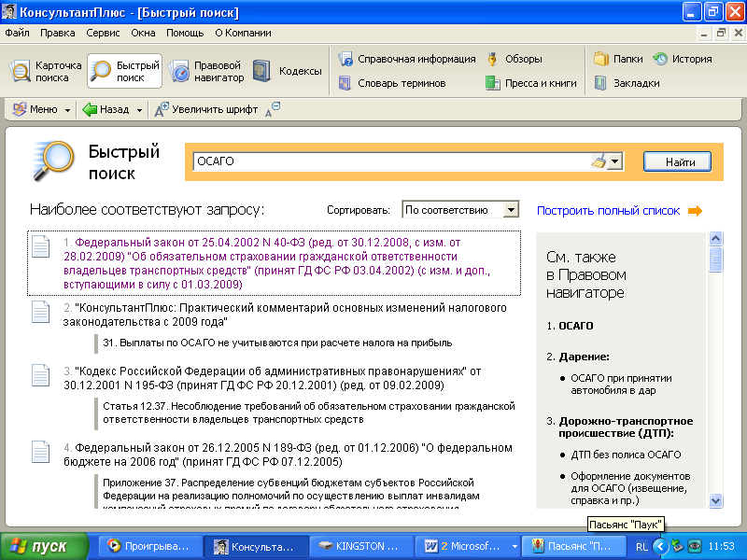The width and height of the screenshot is (747, 560).
Task: Switch to Проигрыва... taskbar window
Action: (x=150, y=547)
